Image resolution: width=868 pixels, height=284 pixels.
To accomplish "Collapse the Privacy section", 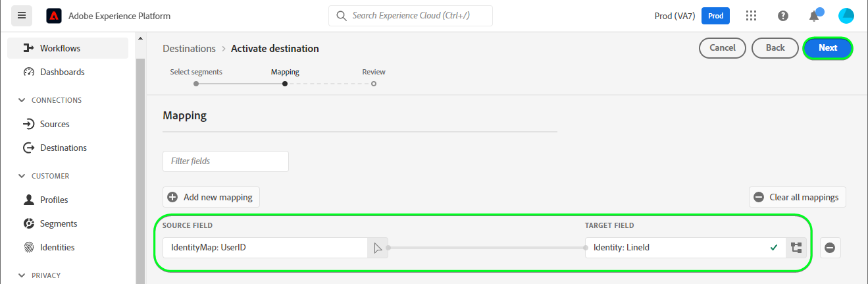I will 21,275.
